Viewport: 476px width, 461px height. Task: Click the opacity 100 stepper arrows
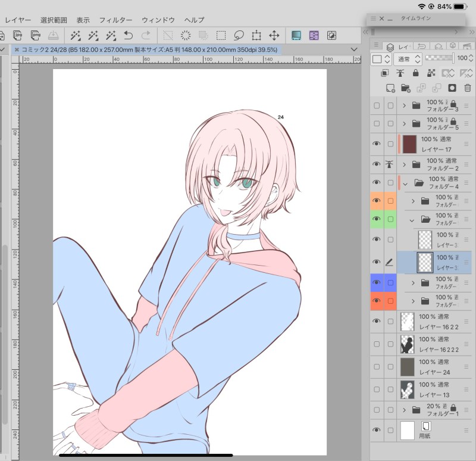coord(471,58)
